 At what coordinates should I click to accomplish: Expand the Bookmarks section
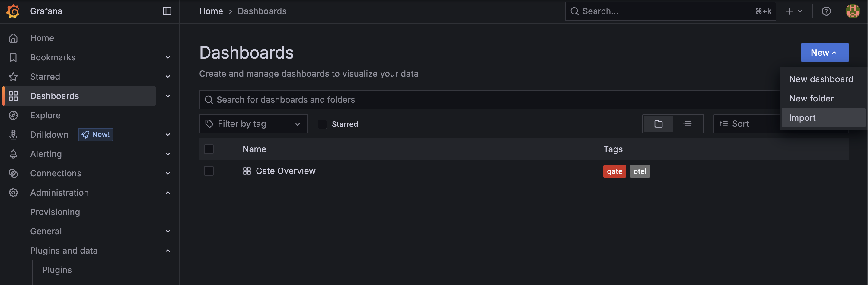(x=168, y=57)
